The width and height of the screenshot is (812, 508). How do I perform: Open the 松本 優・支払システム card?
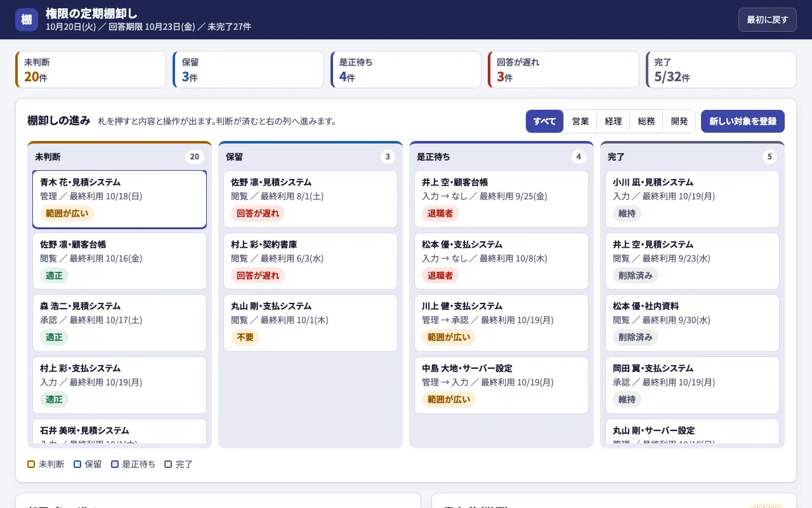click(x=501, y=261)
